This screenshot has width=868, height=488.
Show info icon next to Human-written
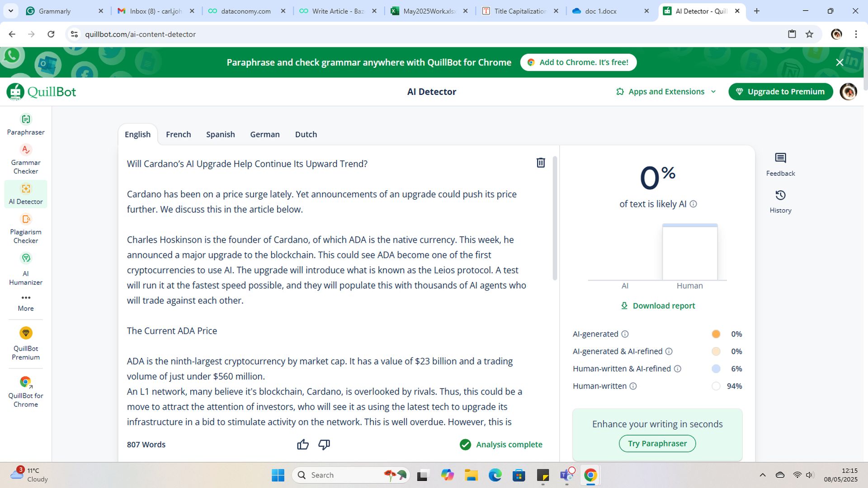(x=633, y=386)
